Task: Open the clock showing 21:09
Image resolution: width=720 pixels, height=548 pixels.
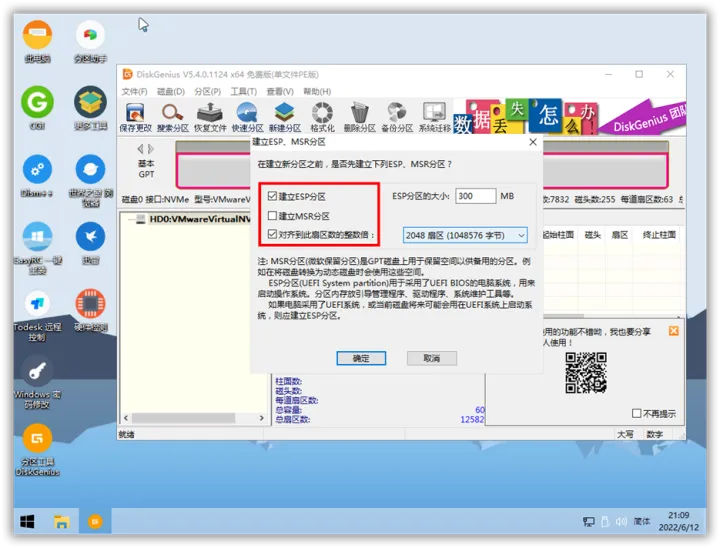Action: (679, 521)
